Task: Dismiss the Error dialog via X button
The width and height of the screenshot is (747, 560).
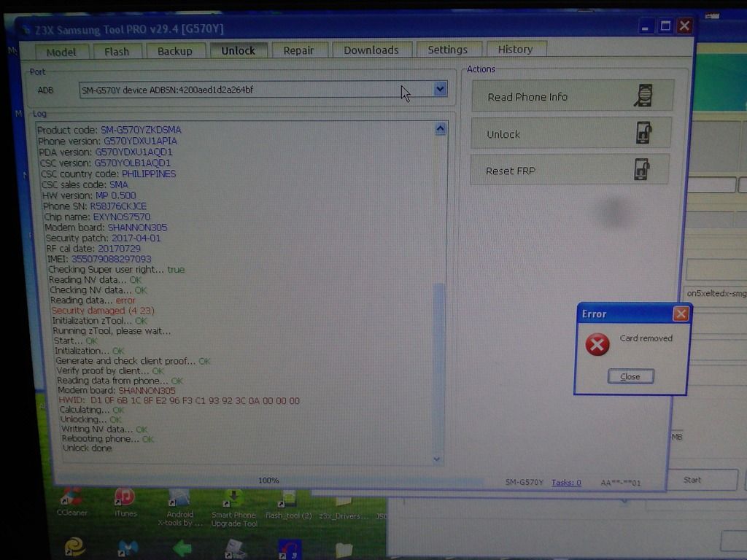Action: [681, 314]
